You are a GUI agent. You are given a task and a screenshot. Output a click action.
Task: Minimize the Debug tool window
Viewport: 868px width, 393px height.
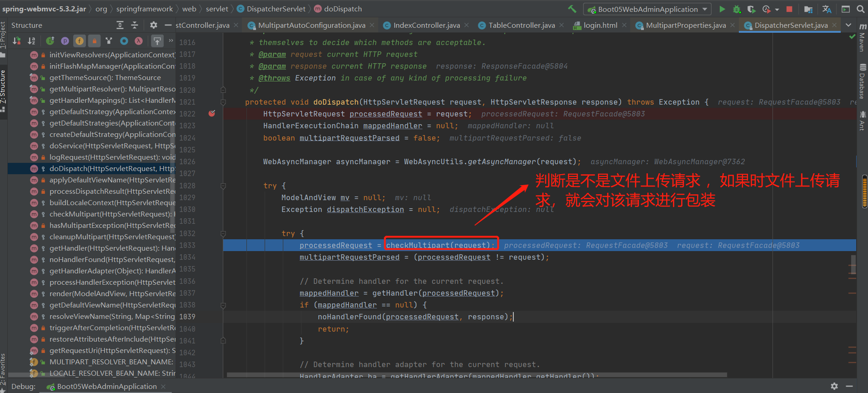click(x=849, y=386)
